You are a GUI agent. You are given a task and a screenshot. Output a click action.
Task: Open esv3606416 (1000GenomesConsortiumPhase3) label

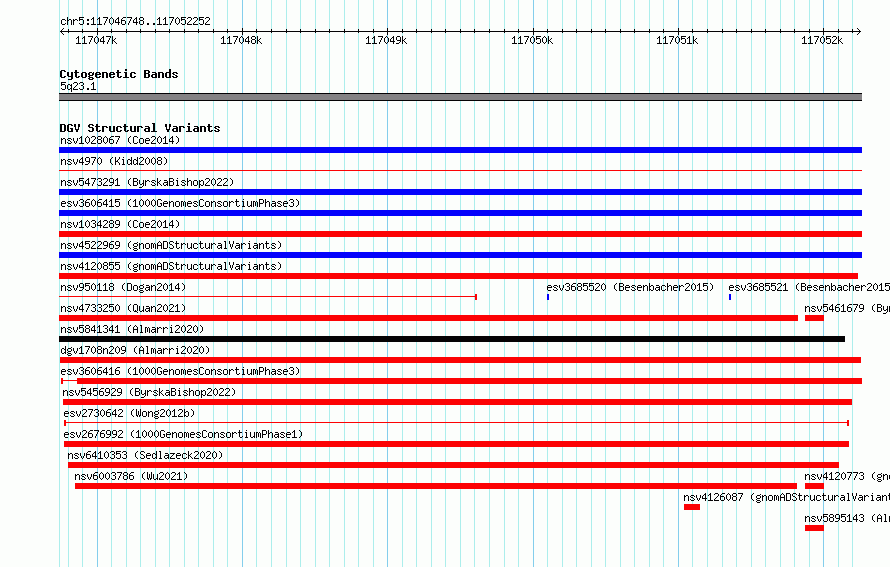click(x=180, y=371)
